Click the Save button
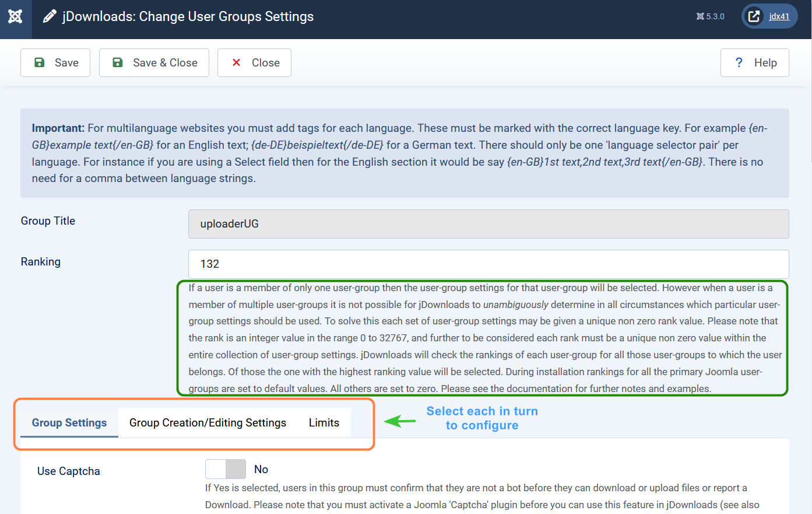 pyautogui.click(x=55, y=62)
